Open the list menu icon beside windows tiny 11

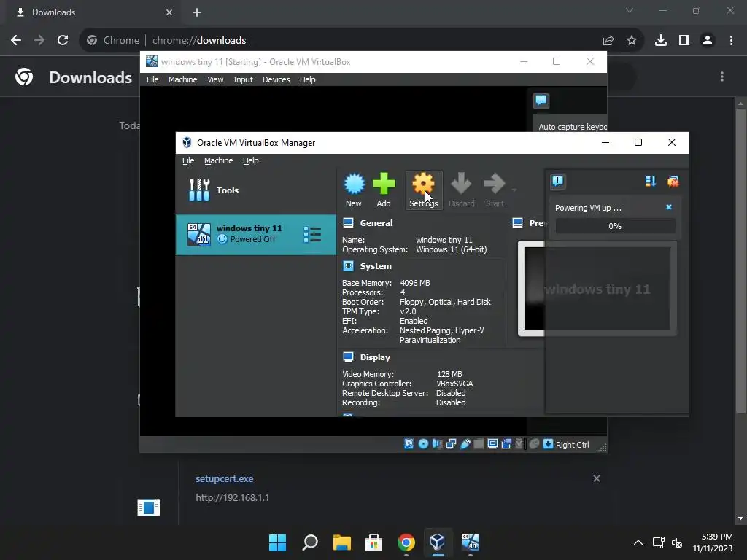[312, 234]
